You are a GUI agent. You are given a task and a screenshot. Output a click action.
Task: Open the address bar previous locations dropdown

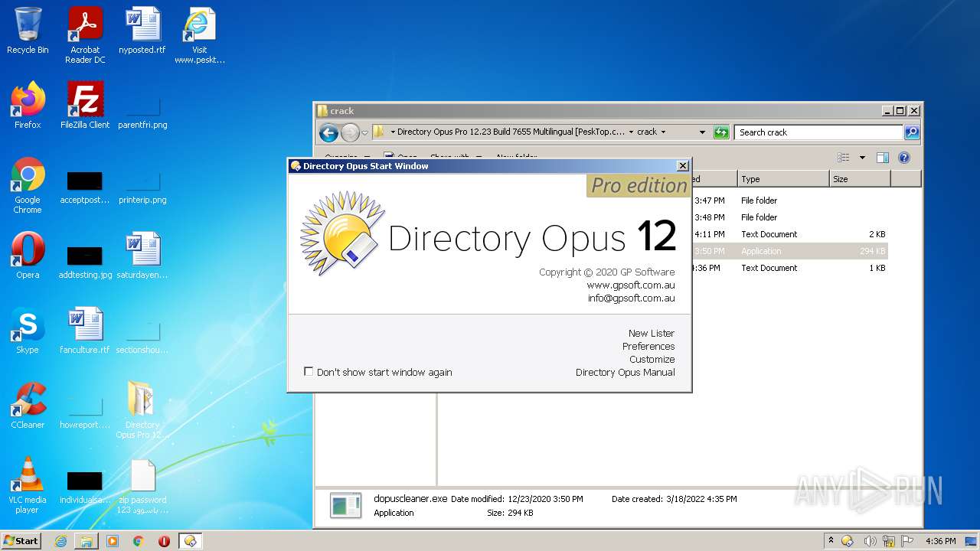(x=702, y=132)
